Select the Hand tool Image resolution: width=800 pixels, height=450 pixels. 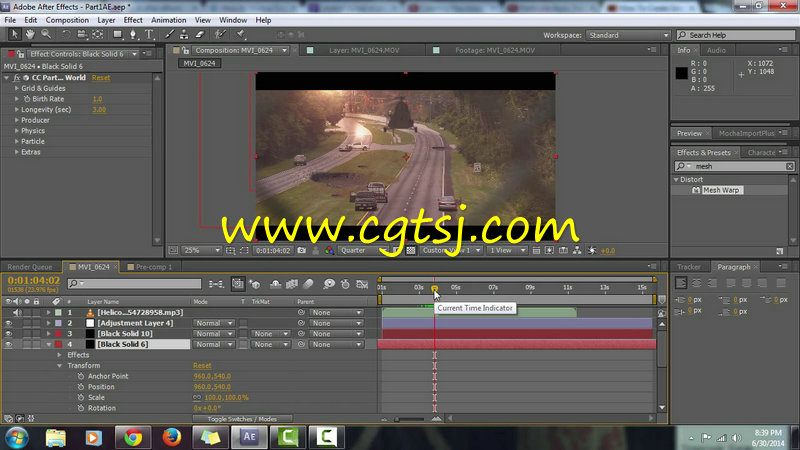(x=30, y=34)
